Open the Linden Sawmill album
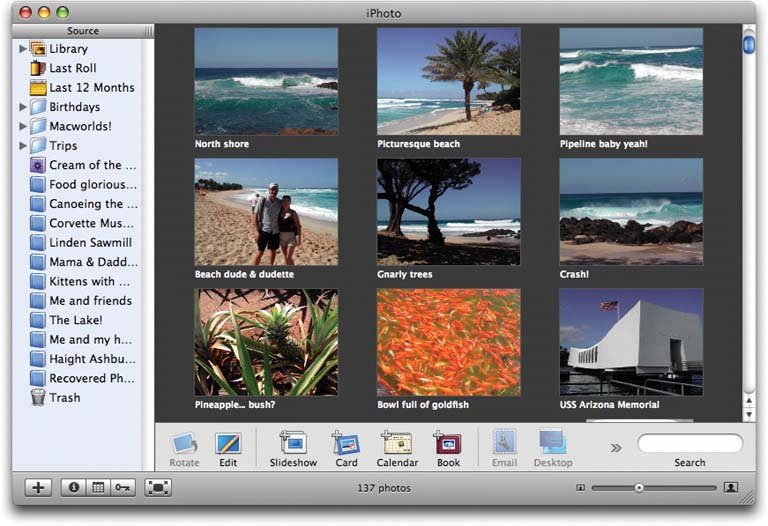Image resolution: width=768 pixels, height=526 pixels. pos(90,243)
